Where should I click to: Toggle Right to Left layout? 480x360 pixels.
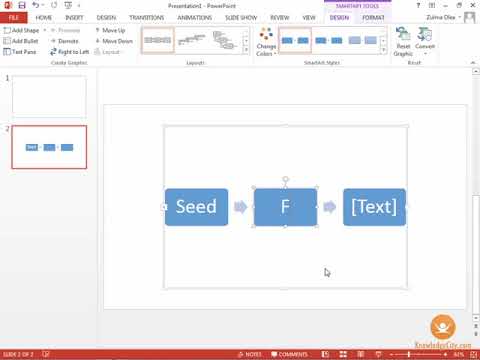point(69,52)
